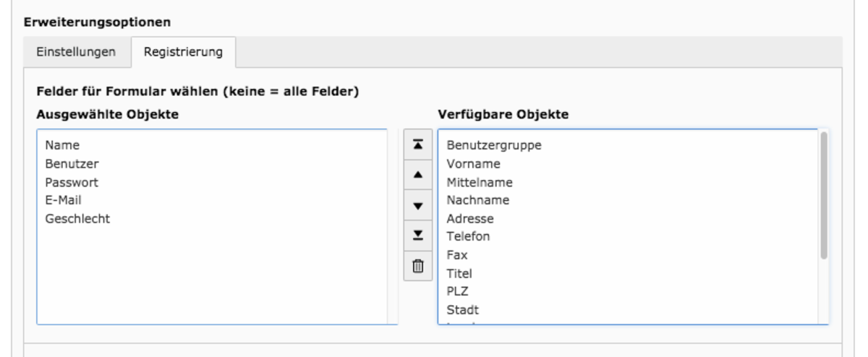Viewport: 868px width, 357px height.
Task: Delete selected item with trash icon
Action: tap(417, 266)
